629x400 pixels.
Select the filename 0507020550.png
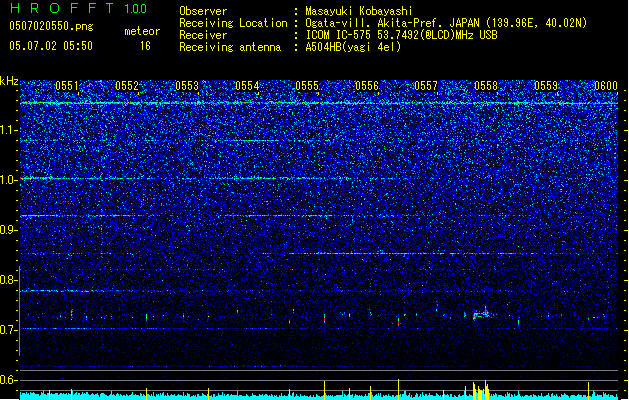[x=51, y=26]
